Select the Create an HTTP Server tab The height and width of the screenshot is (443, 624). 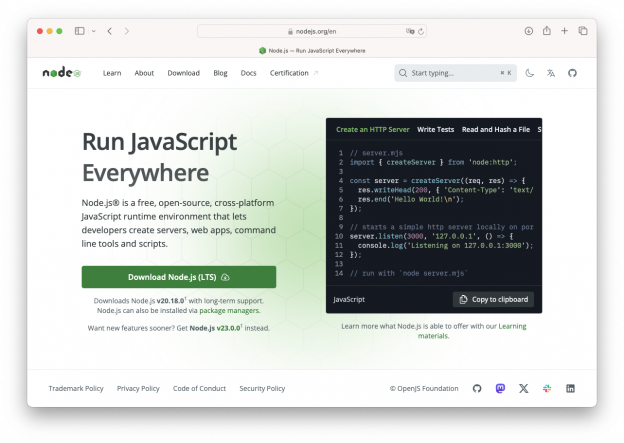coord(372,129)
